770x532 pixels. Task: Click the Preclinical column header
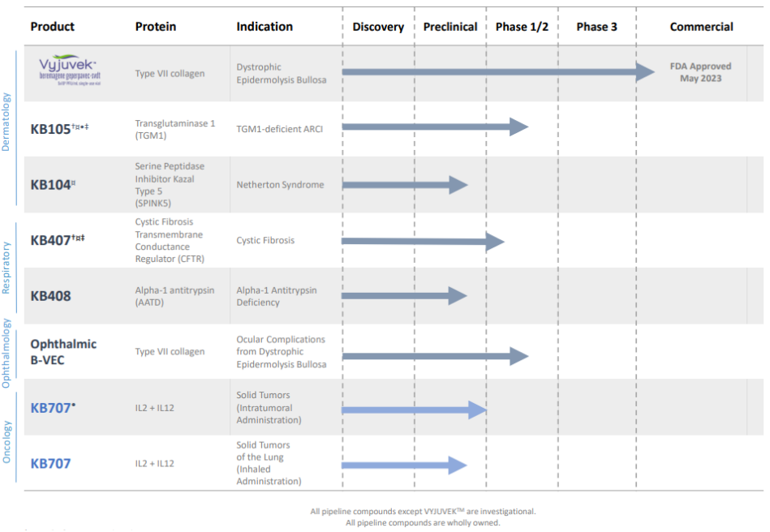[450, 27]
